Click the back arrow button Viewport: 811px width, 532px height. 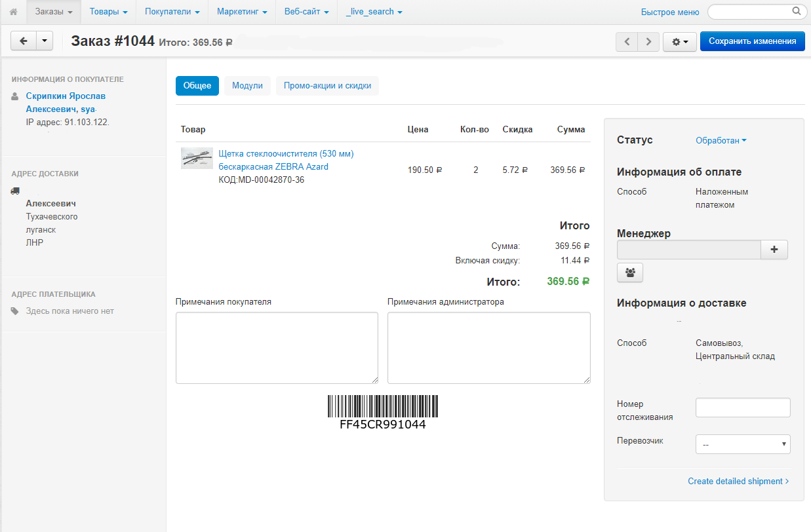pyautogui.click(x=24, y=41)
